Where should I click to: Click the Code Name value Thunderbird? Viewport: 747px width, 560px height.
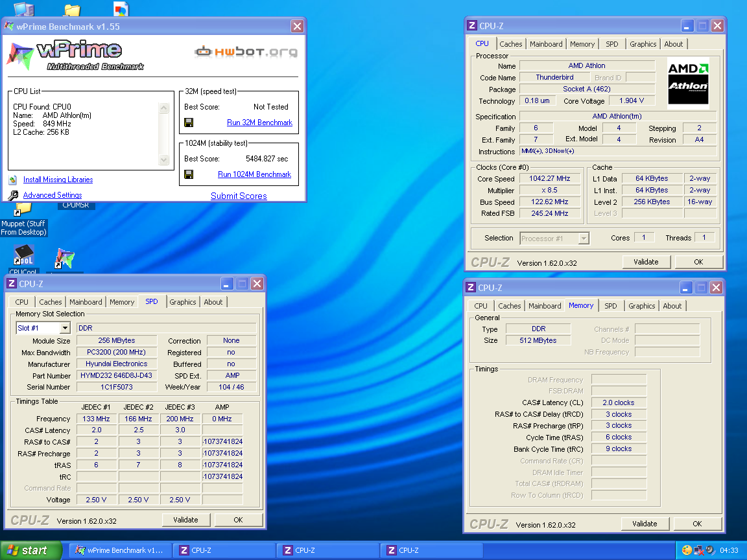(x=554, y=78)
